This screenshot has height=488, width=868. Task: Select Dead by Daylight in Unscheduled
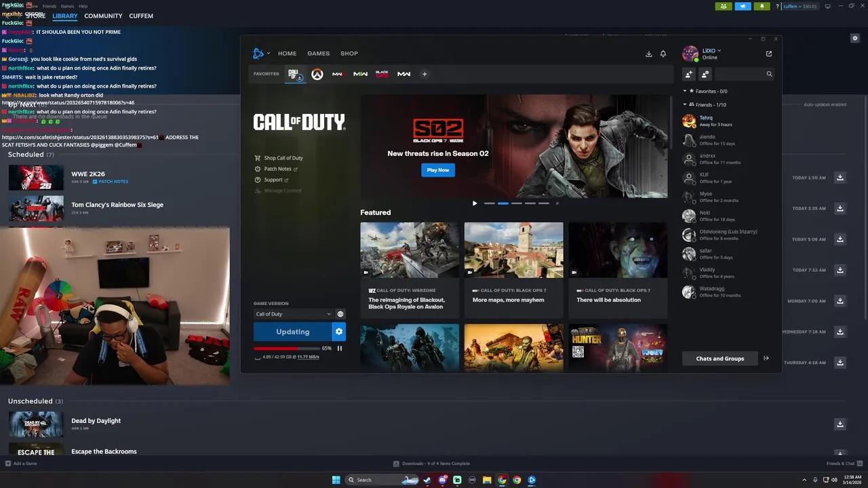(x=96, y=421)
